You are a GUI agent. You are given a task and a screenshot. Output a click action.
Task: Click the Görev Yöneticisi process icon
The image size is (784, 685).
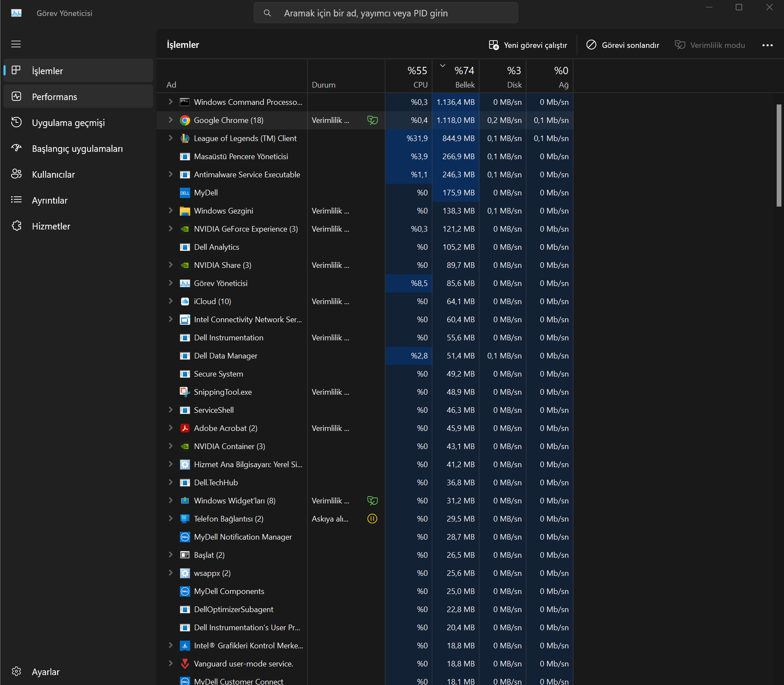185,283
